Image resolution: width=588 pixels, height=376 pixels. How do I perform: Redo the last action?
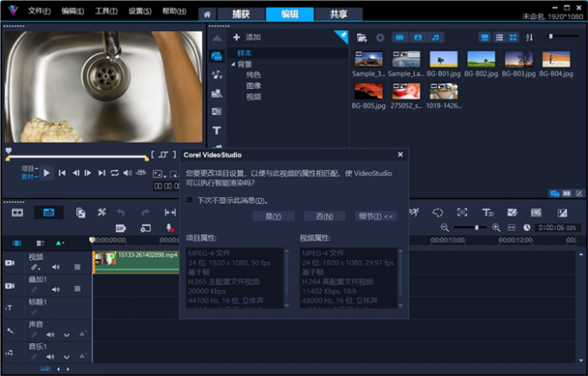click(145, 213)
